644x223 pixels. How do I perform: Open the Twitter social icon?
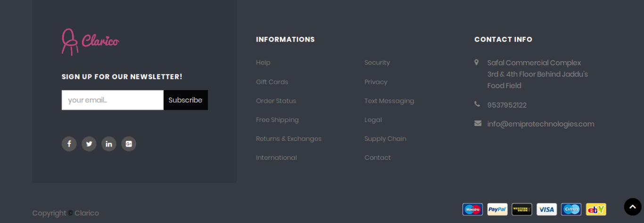coord(89,144)
